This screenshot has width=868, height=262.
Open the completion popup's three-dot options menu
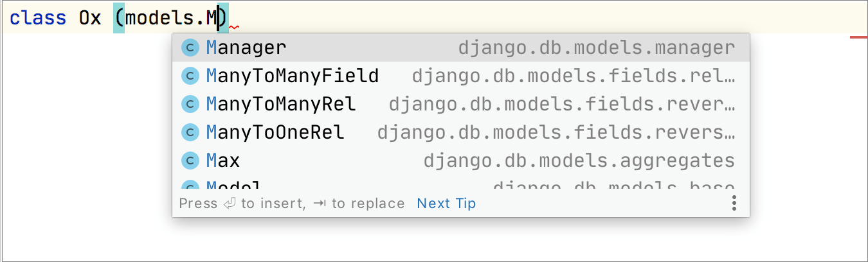pos(734,204)
